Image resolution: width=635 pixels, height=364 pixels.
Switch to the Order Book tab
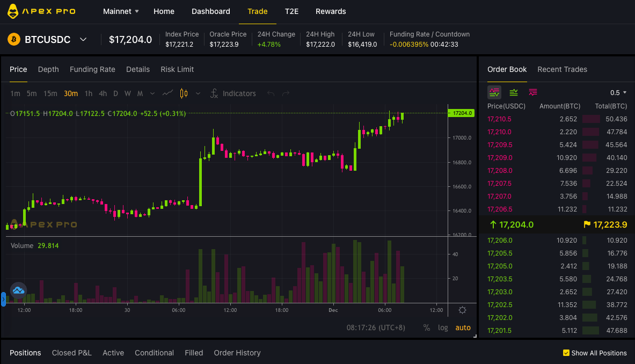pyautogui.click(x=507, y=69)
